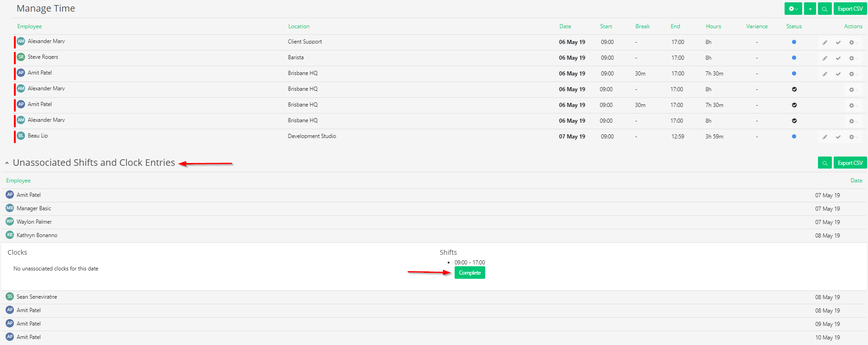The image size is (868, 345).
Task: Collapse Unassociated Shifts and Clock Entries section
Action: [x=7, y=163]
